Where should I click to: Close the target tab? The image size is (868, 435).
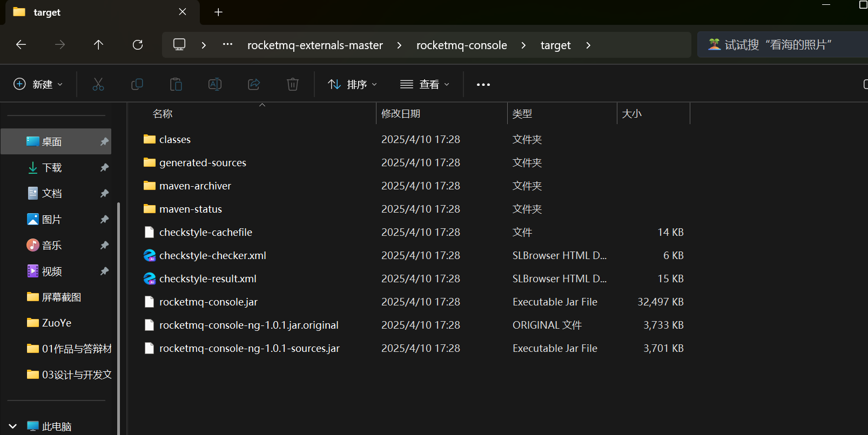(x=183, y=12)
